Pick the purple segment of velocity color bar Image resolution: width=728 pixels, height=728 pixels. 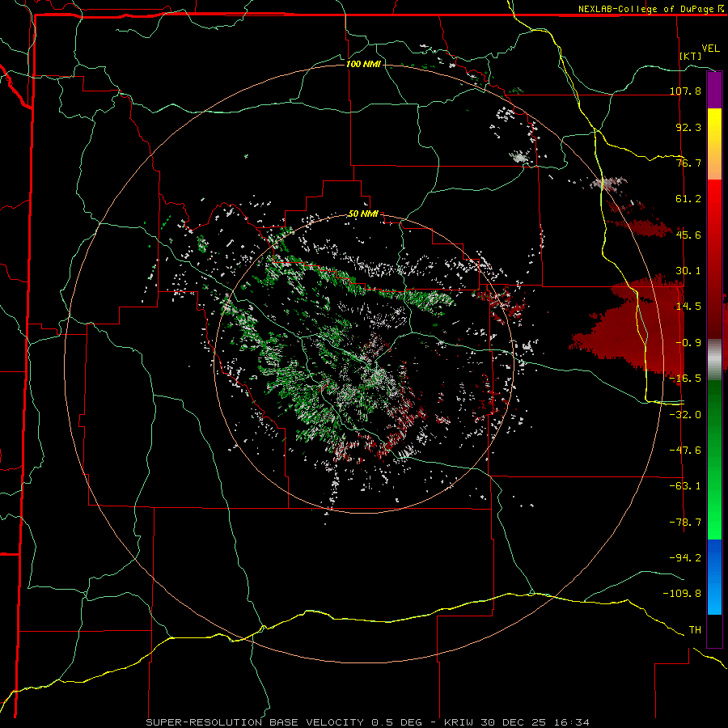(714, 90)
